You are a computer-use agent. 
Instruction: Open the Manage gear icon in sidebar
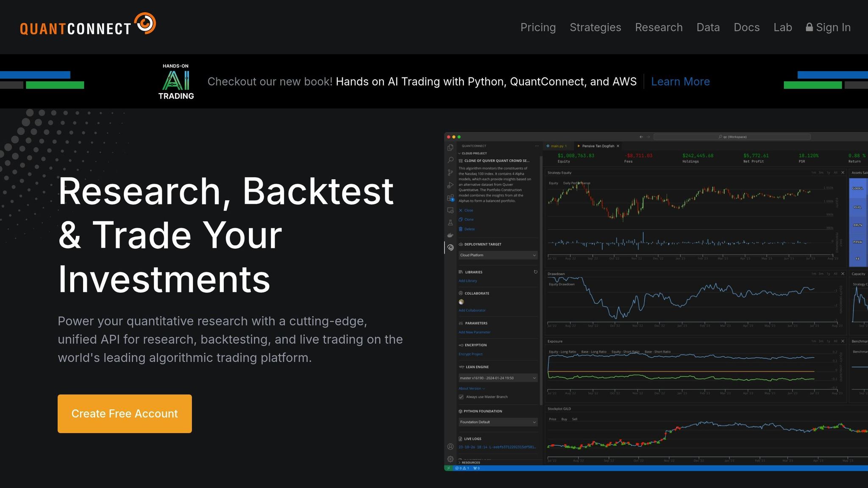450,459
